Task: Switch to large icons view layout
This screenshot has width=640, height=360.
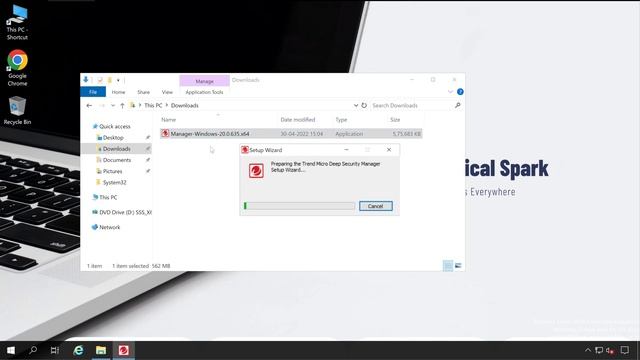Action: (x=458, y=266)
